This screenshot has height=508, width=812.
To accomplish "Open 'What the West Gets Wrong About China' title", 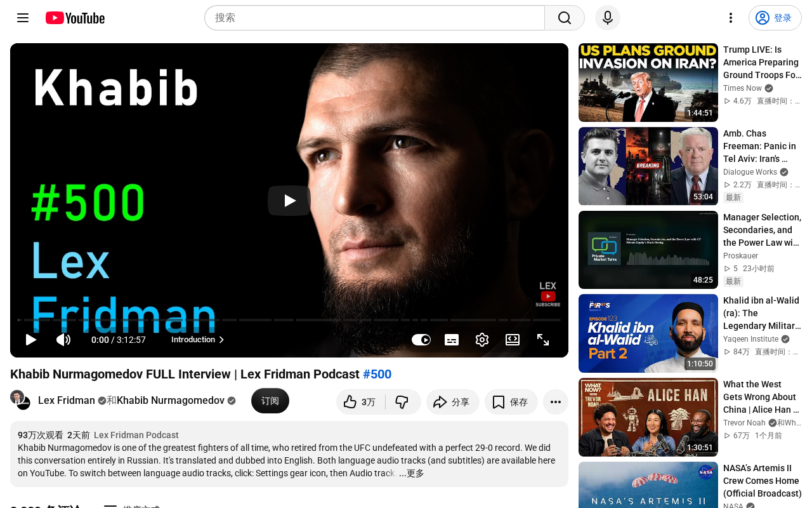I will tap(761, 397).
